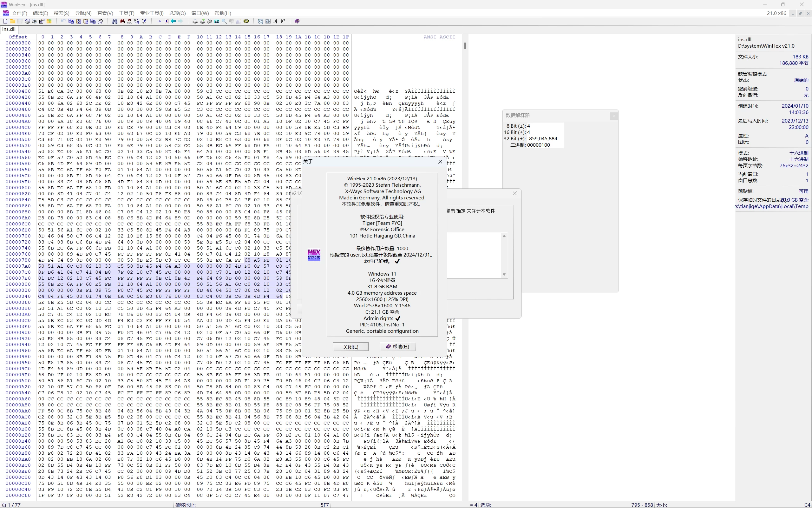Click the HEX logo icon in About dialog
Image resolution: width=812 pixels, height=508 pixels.
click(314, 255)
